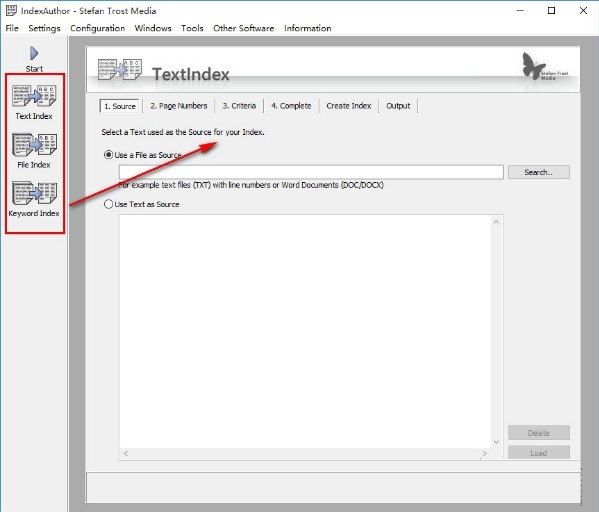Click the Delete button
The image size is (599, 512).
539,433
